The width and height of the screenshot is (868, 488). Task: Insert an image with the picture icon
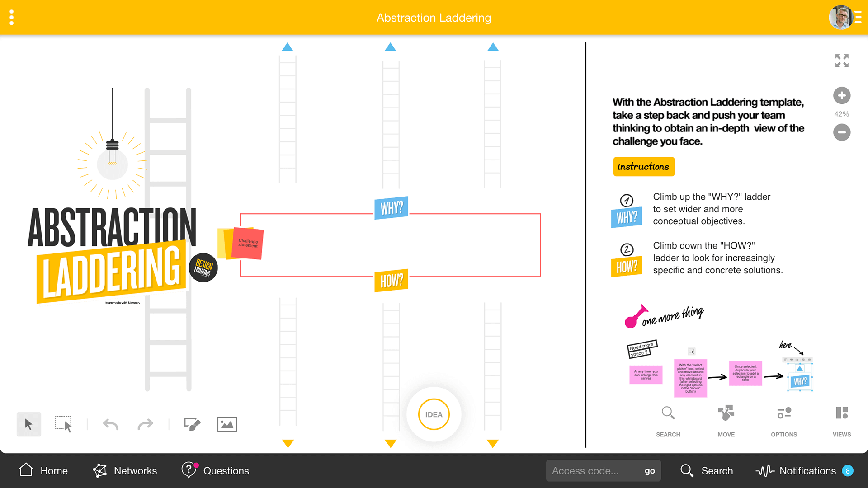click(x=227, y=424)
